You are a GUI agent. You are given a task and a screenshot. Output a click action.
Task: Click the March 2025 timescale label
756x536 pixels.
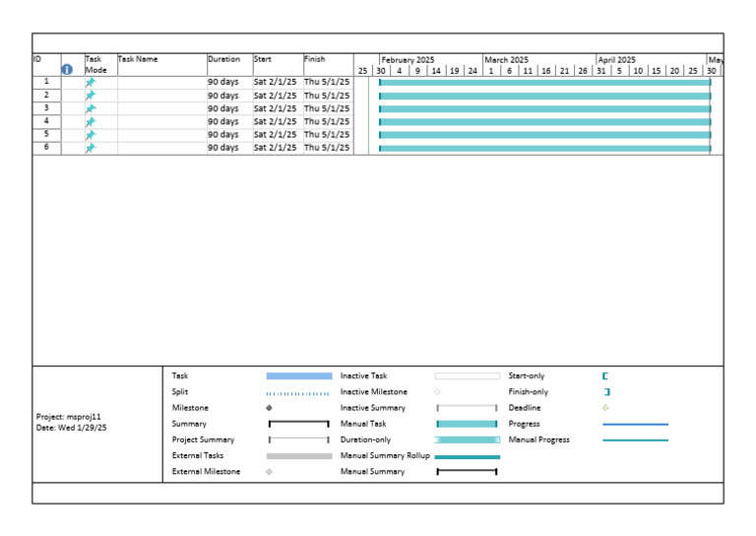[x=506, y=60]
